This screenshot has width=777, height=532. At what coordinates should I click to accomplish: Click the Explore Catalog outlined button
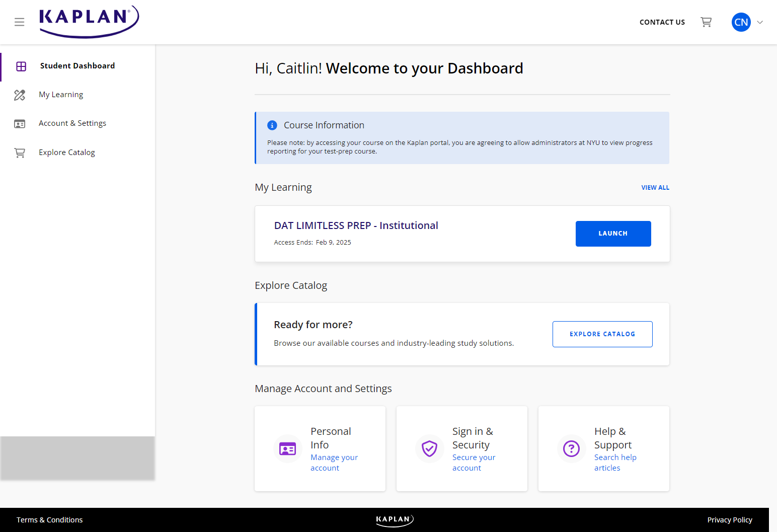(602, 334)
